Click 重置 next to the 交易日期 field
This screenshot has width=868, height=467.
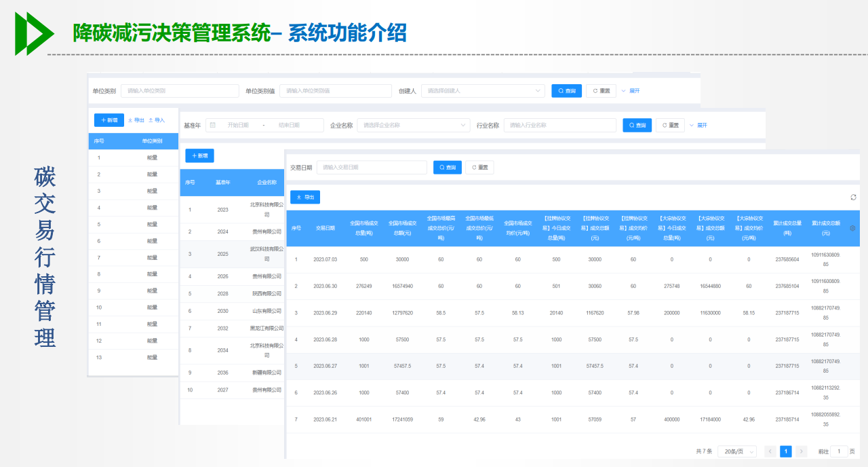click(x=479, y=167)
